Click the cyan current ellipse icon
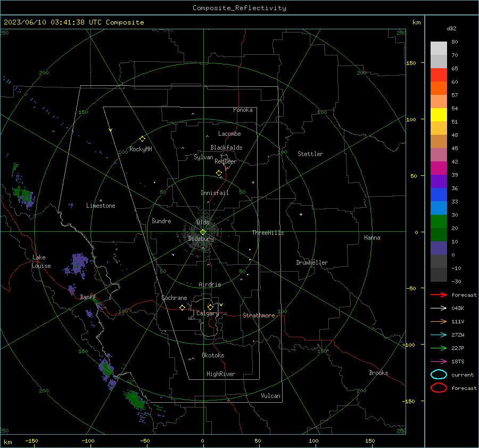 pyautogui.click(x=439, y=374)
